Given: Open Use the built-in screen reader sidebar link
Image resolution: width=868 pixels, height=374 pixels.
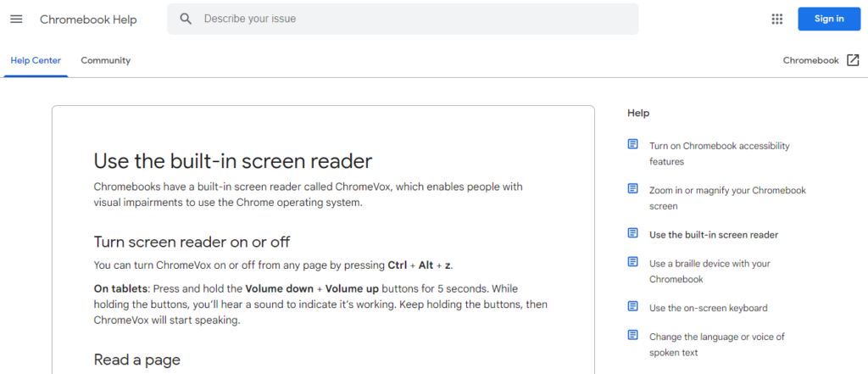Looking at the screenshot, I should click(714, 234).
